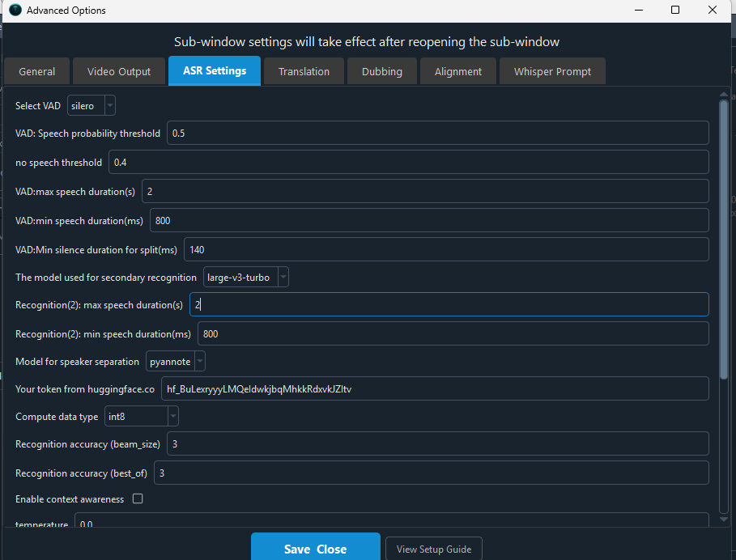Click the settings panel vertical scrollbar
The width and height of the screenshot is (736, 560).
724,240
